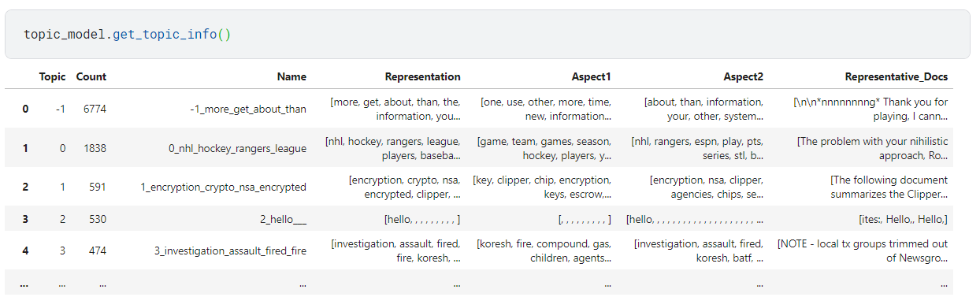
Task: Click the count value 6774
Action: point(95,109)
